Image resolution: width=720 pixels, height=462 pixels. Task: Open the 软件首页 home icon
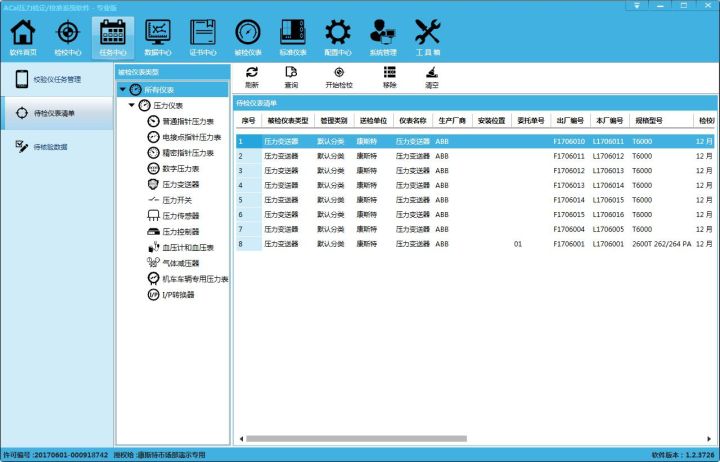tap(22, 37)
